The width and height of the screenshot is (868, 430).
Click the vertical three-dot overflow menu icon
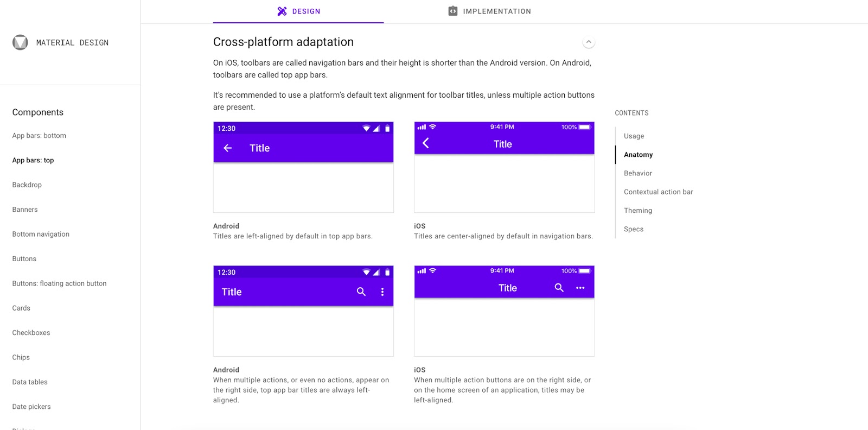(x=382, y=292)
